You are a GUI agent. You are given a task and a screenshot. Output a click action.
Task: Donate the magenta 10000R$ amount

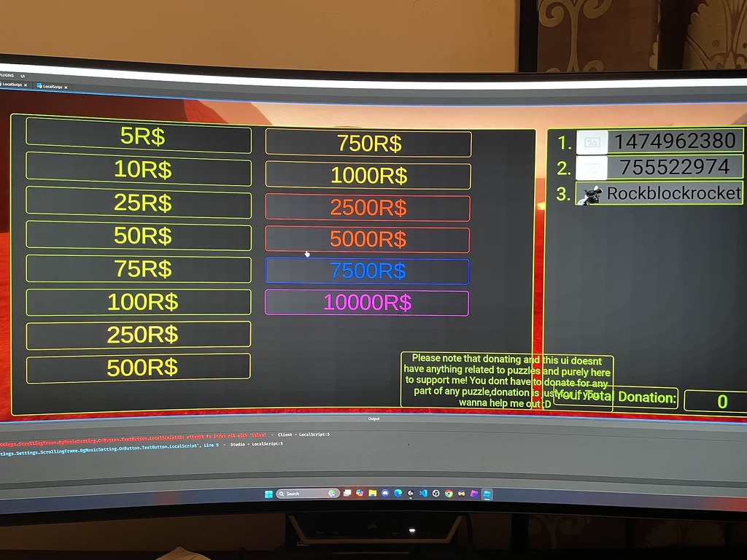pos(367,303)
